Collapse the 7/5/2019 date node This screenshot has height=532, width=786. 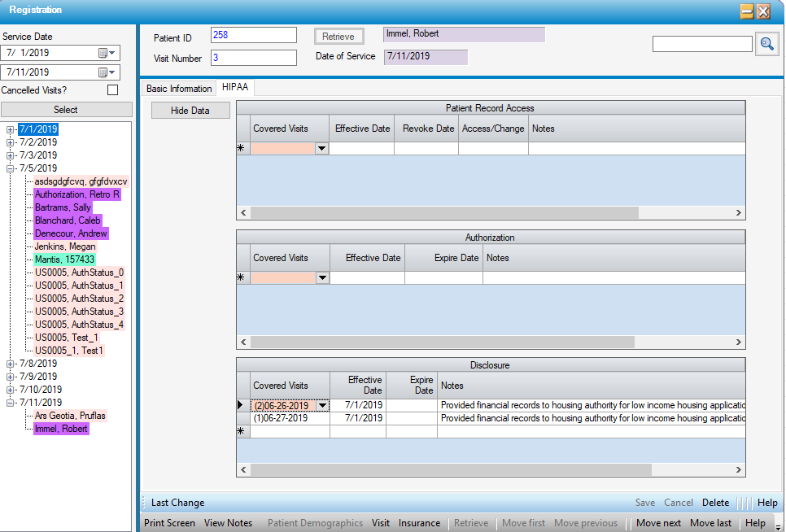(11, 168)
